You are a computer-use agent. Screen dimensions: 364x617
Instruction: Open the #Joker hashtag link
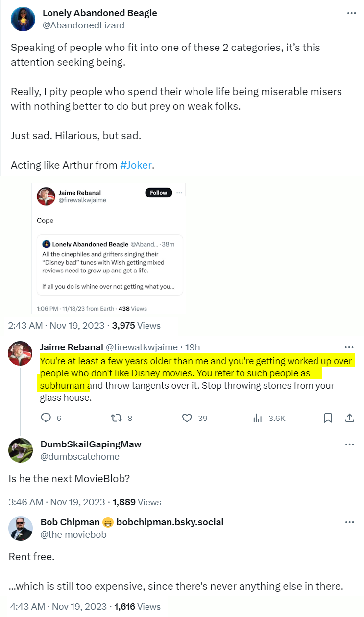coord(136,165)
